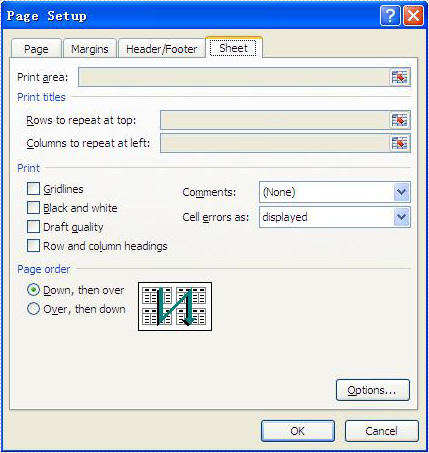Switch to the Margins tab
This screenshot has width=429, height=453.
pos(90,49)
